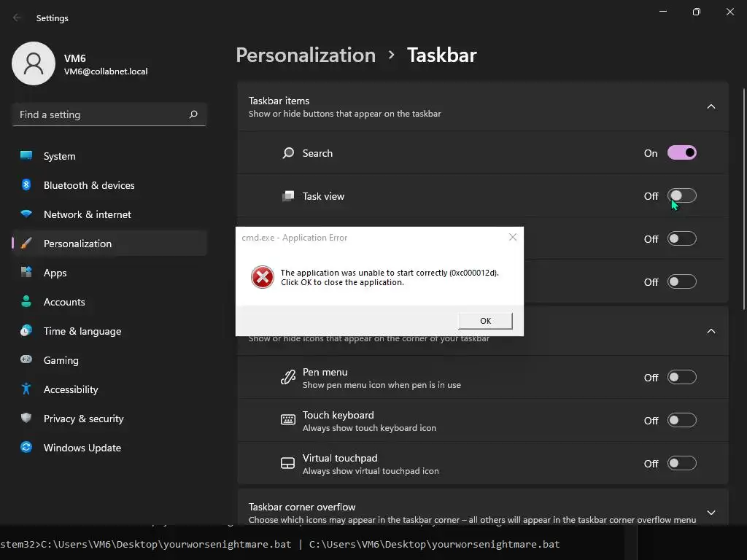747x560 pixels.
Task: Open Time & language settings
Action: pos(109,331)
